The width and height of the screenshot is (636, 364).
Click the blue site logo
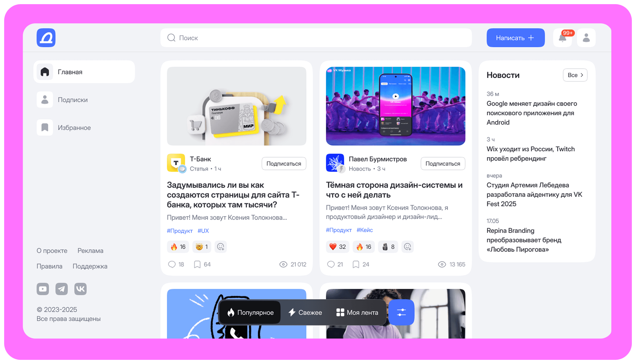(x=46, y=38)
